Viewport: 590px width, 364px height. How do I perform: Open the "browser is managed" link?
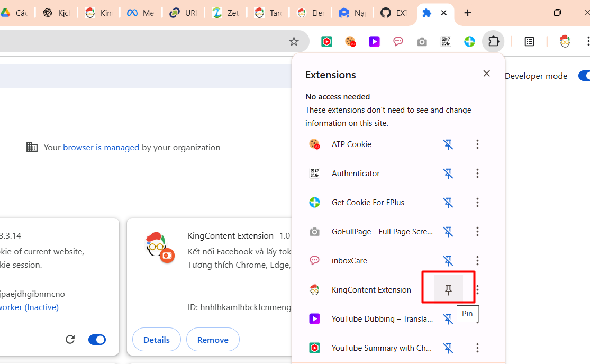coord(101,148)
